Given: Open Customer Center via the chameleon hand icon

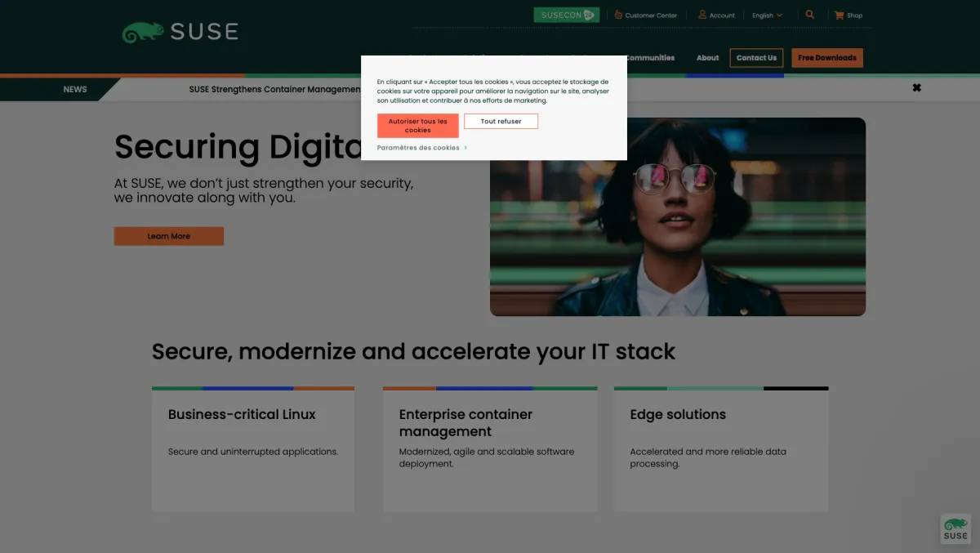Looking at the screenshot, I should (619, 15).
